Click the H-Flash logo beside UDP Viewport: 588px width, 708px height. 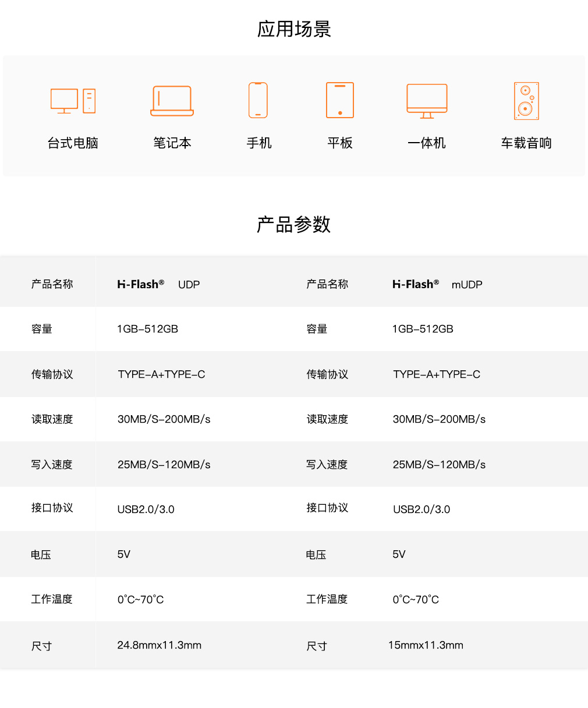pos(140,284)
